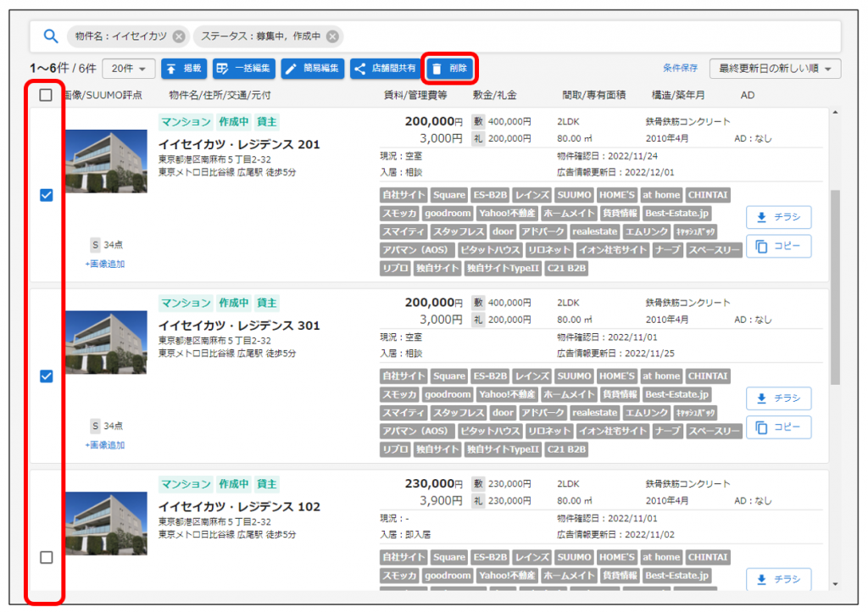Uncheck the レジデンス 301 checkbox
Screen dimensions: 868x613
(x=47, y=376)
